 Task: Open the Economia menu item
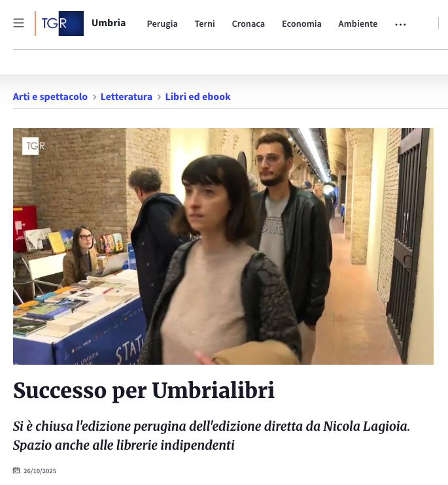[x=302, y=24]
